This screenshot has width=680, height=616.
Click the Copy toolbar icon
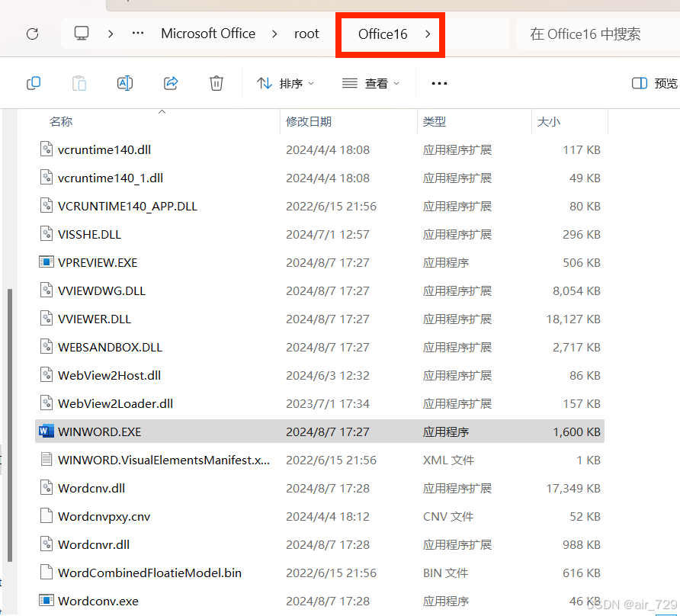pos(34,83)
